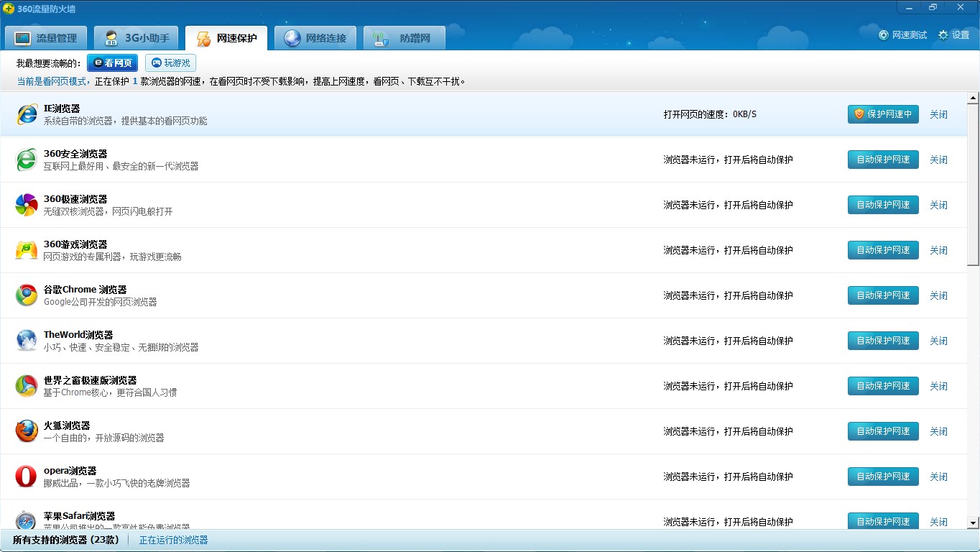Click the 谷歌Chrome浏览器 icon

[27, 295]
